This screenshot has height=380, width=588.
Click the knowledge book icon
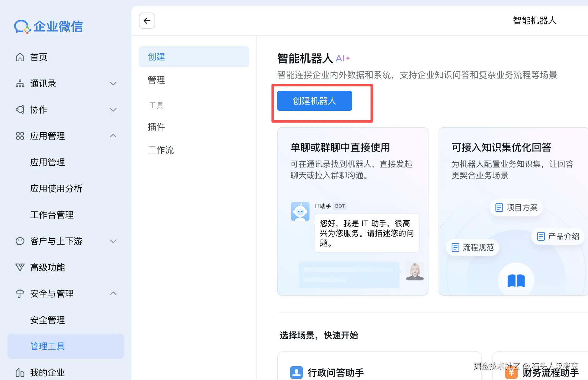pos(516,280)
